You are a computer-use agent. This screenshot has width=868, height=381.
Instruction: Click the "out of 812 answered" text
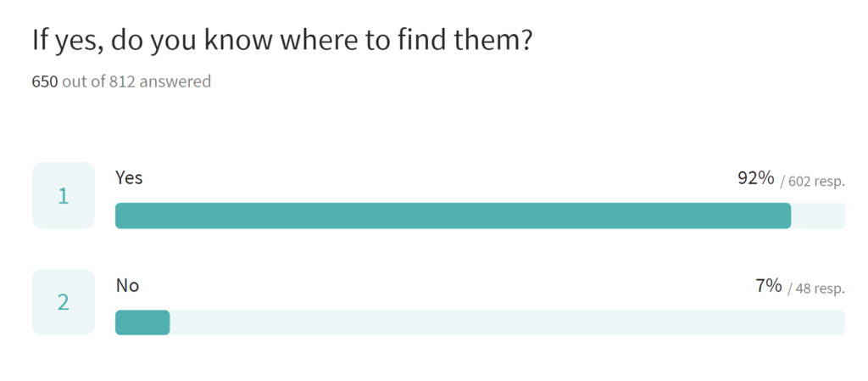[x=136, y=82]
